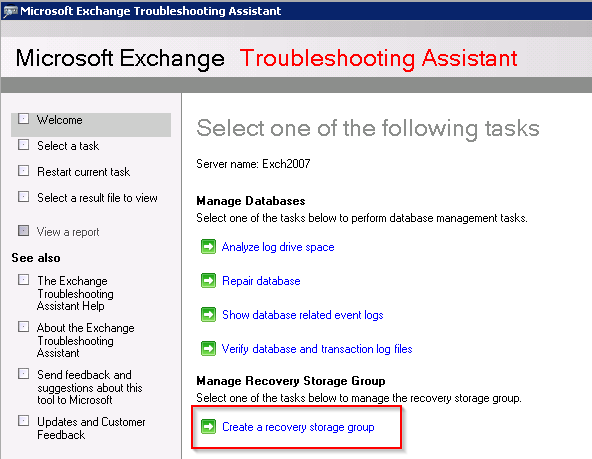Click bullet icon next to About the Exchange Troubleshooting Assistant

[23, 327]
